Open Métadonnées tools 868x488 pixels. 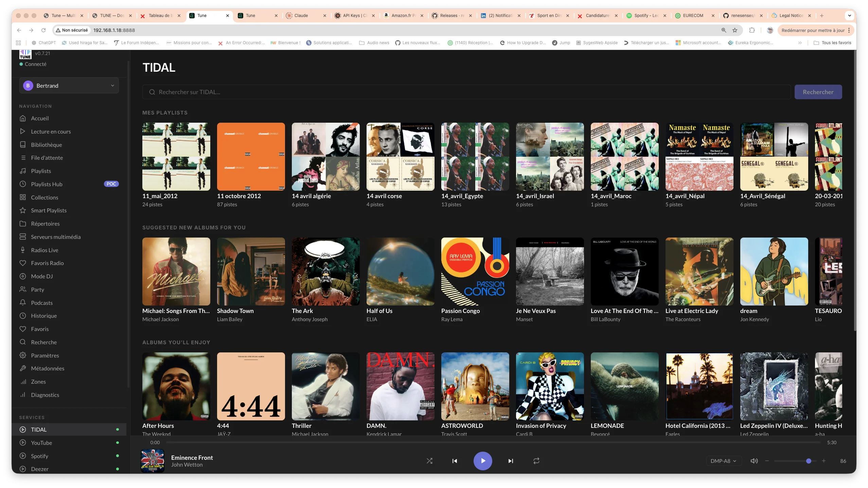[x=69, y=368]
